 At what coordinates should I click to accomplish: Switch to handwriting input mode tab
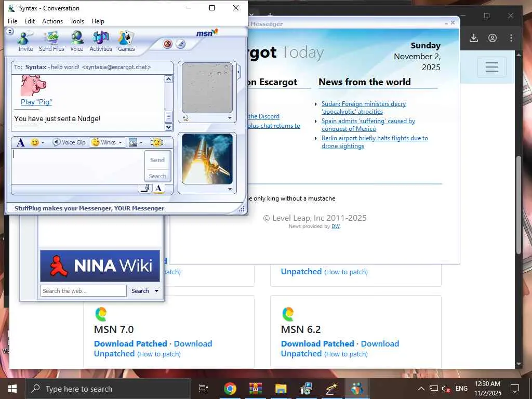tap(145, 188)
